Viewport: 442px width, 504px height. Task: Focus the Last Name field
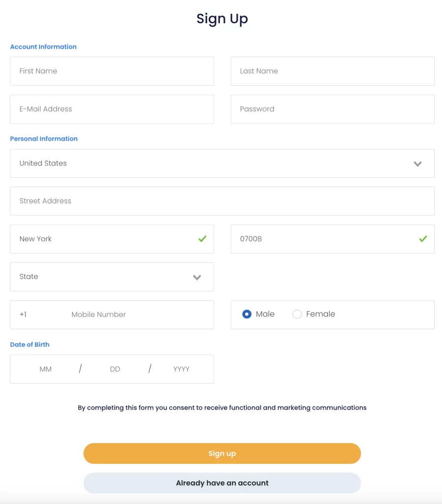[x=332, y=71]
